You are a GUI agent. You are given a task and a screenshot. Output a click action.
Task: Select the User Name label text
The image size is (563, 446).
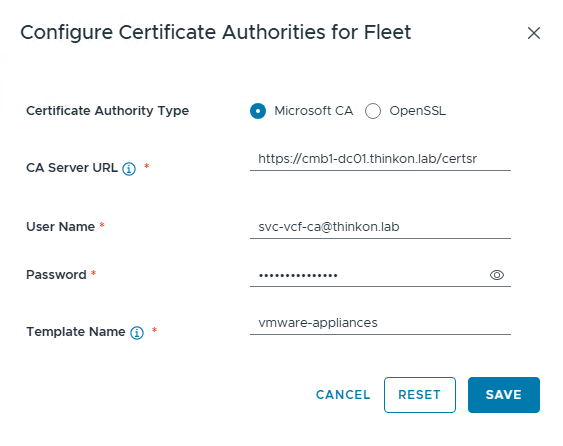point(60,227)
